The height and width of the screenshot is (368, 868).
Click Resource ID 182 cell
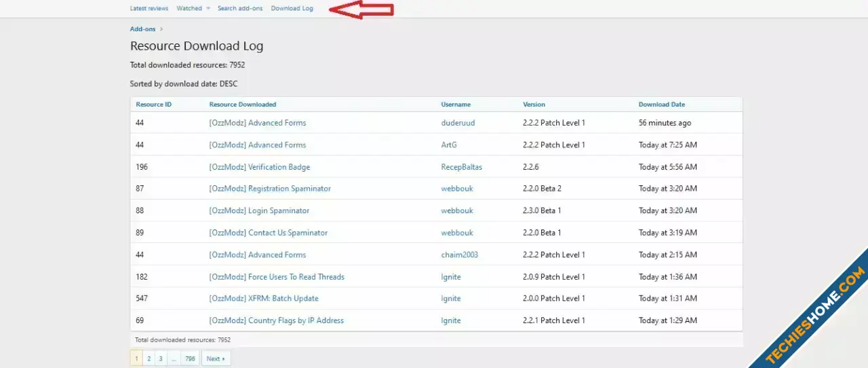(x=142, y=277)
